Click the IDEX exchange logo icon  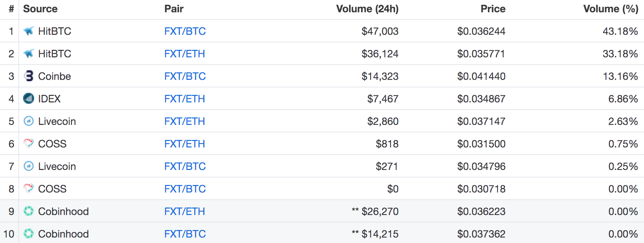pos(29,99)
